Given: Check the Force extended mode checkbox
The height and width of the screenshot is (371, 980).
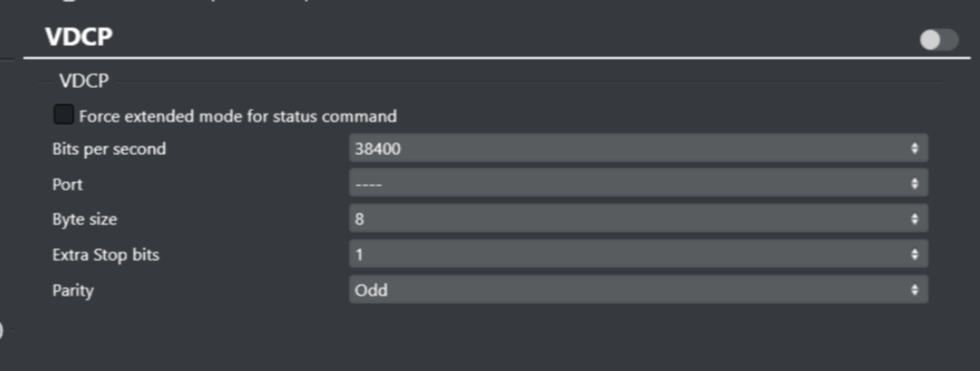Looking at the screenshot, I should 64,115.
